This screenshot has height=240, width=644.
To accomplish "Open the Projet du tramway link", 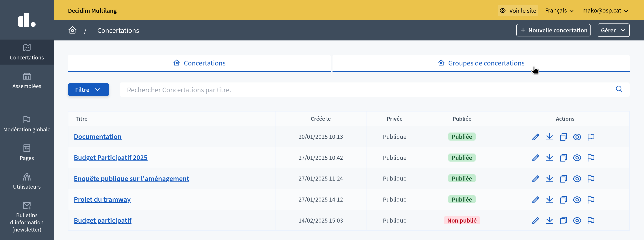I will pyautogui.click(x=102, y=199).
